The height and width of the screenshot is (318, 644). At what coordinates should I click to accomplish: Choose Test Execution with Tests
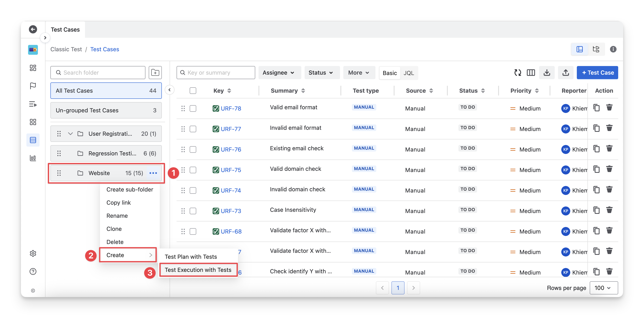[x=198, y=270]
